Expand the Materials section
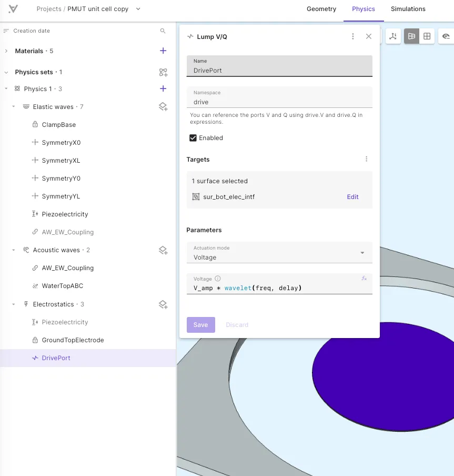The height and width of the screenshot is (476, 454). pos(6,51)
